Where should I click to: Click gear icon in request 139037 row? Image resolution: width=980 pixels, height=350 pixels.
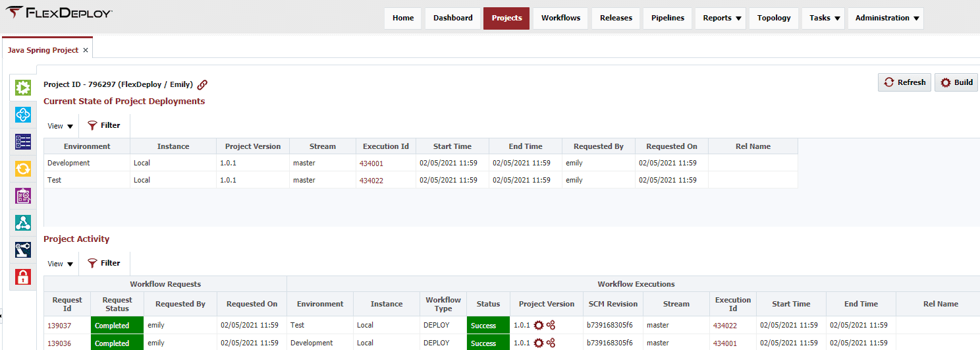pos(539,325)
